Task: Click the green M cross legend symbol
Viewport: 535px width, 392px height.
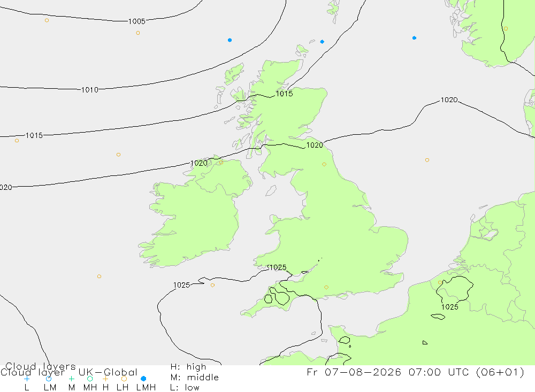Action: 71,379
